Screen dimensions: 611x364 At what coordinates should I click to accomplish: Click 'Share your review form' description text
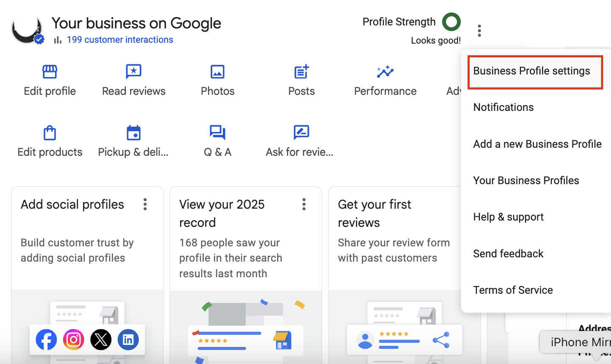coord(394,250)
